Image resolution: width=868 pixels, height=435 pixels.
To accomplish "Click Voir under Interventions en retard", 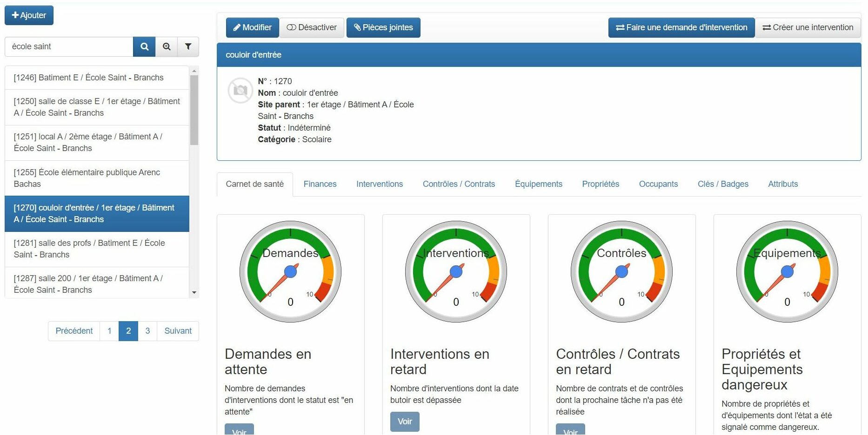I will tap(405, 422).
